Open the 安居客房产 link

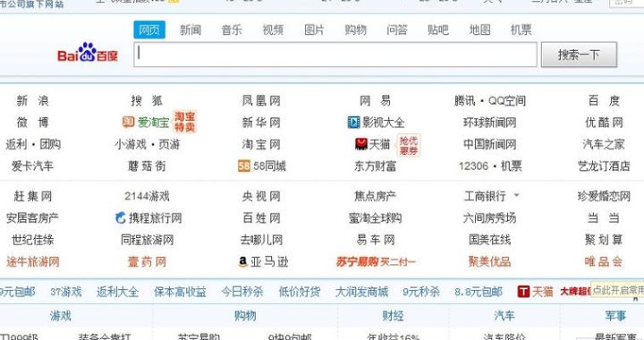coord(32,217)
